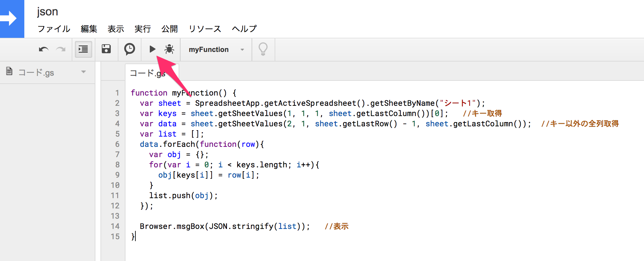
Task: Open the 編集 menu
Action: pos(89,29)
